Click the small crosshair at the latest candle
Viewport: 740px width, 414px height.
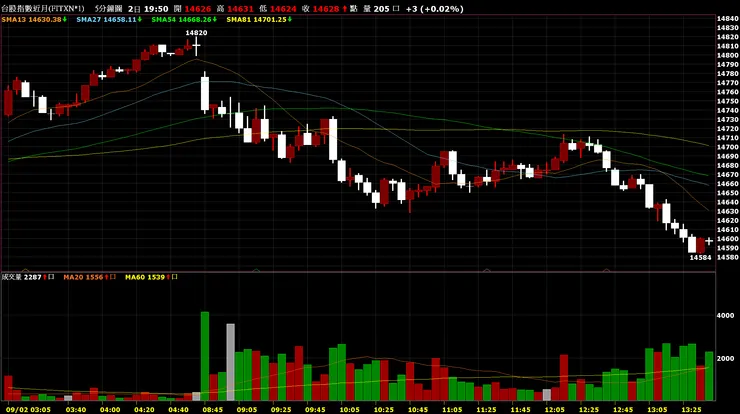[709, 241]
